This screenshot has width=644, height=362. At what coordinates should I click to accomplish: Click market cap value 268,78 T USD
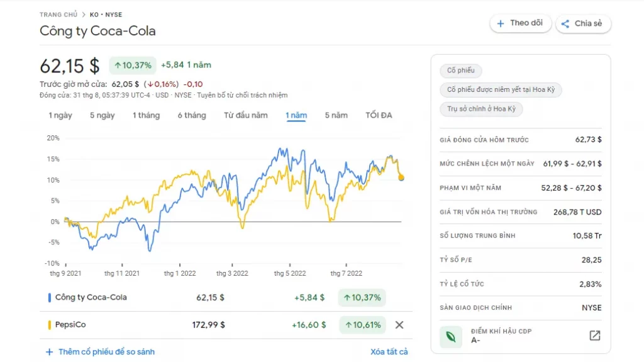point(577,212)
